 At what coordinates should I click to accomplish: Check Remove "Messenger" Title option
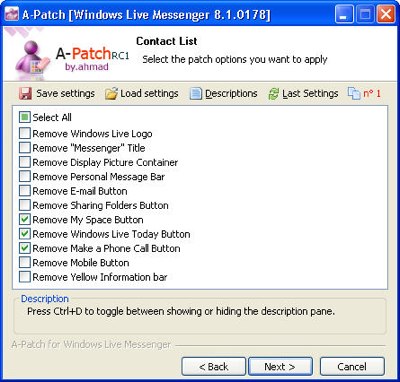[25, 148]
